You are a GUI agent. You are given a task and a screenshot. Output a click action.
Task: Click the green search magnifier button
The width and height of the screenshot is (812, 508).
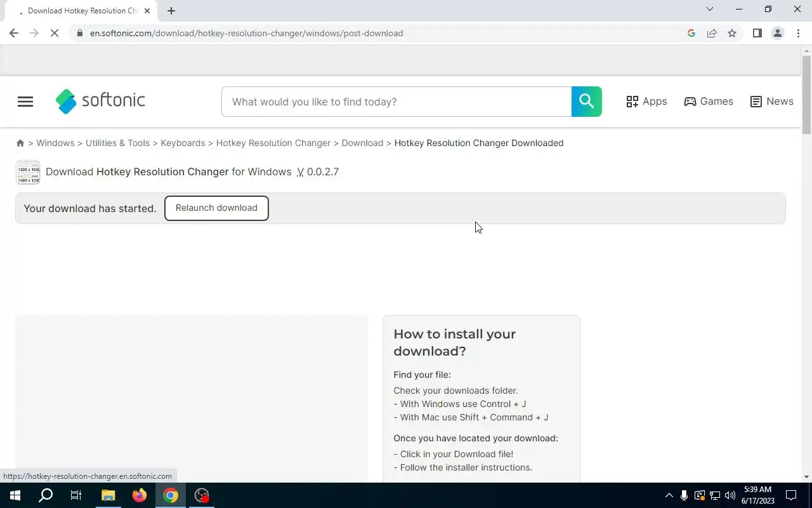click(586, 102)
